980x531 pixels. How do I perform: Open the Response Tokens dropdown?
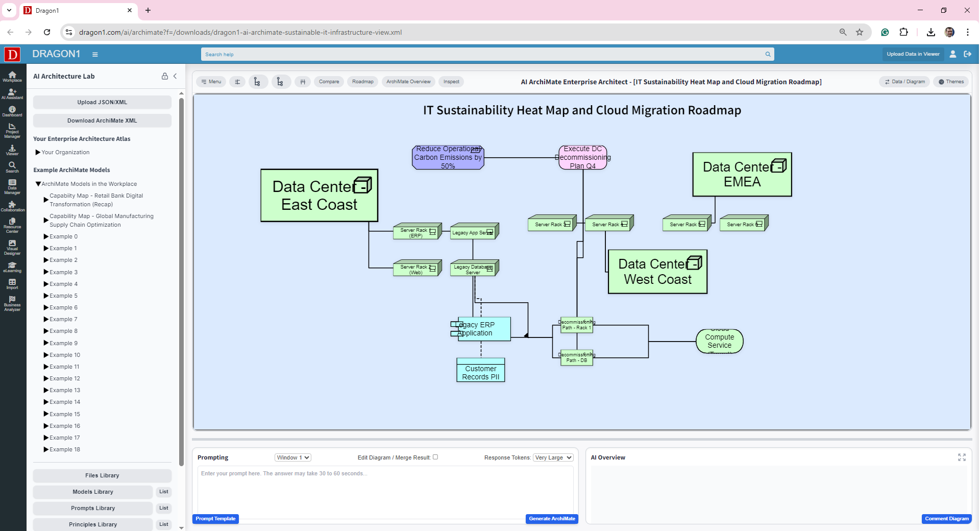[x=553, y=457]
